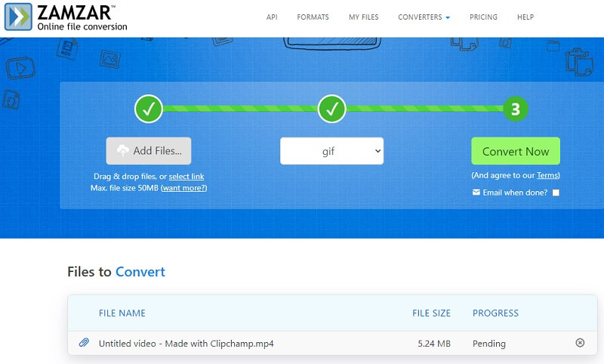Open the Help page
Image resolution: width=604 pixels, height=364 pixels.
point(525,17)
